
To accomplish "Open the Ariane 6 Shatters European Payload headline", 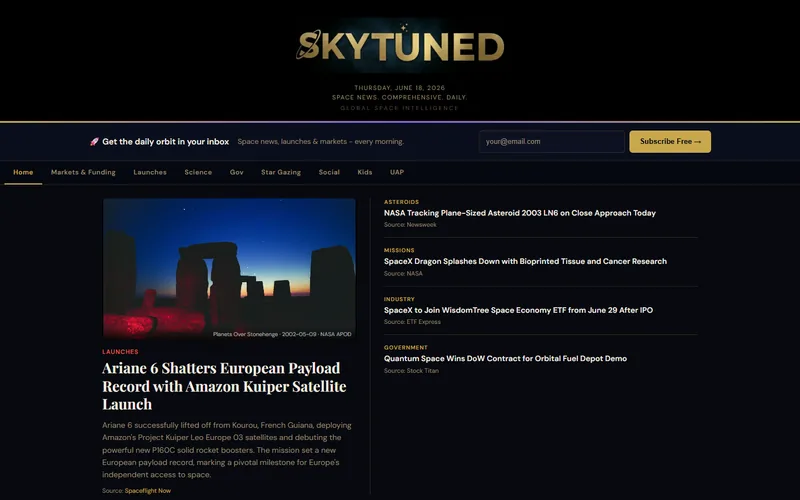I will (x=224, y=386).
